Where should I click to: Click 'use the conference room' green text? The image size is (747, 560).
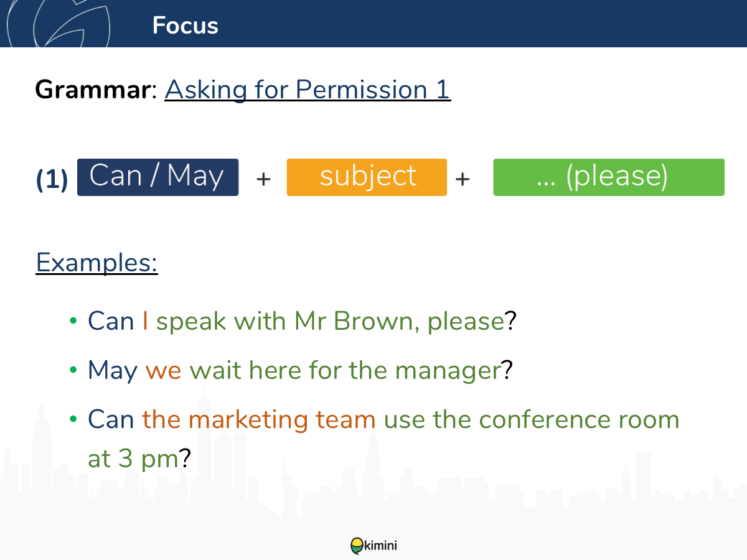(x=532, y=419)
